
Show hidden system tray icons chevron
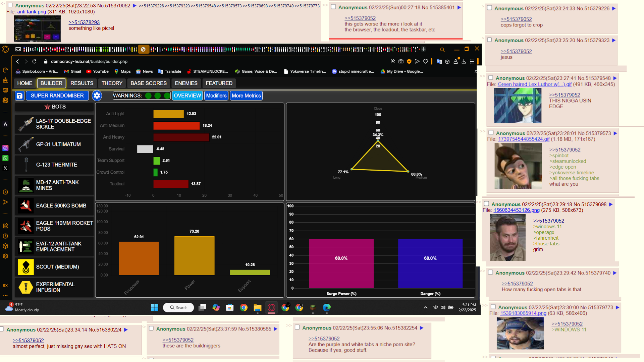[426, 308]
